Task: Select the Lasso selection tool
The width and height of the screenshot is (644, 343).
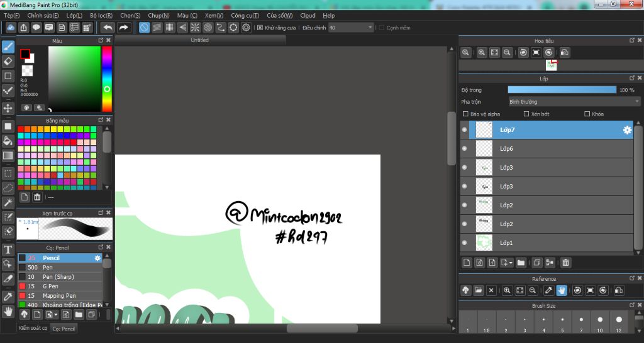Action: (x=8, y=188)
